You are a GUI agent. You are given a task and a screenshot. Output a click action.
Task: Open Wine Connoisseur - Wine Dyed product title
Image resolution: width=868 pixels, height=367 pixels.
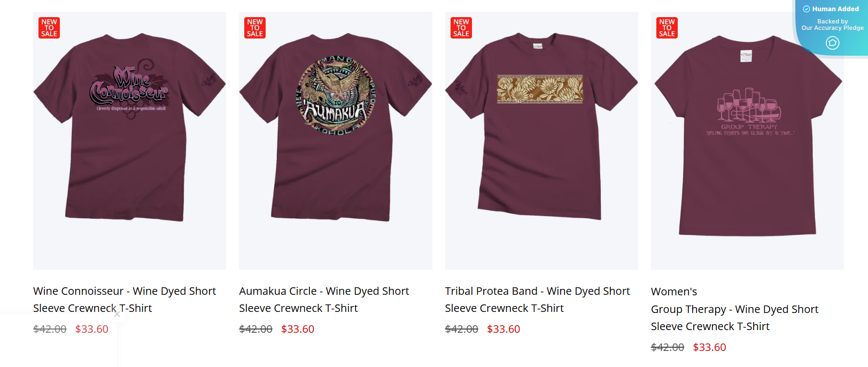tap(125, 300)
